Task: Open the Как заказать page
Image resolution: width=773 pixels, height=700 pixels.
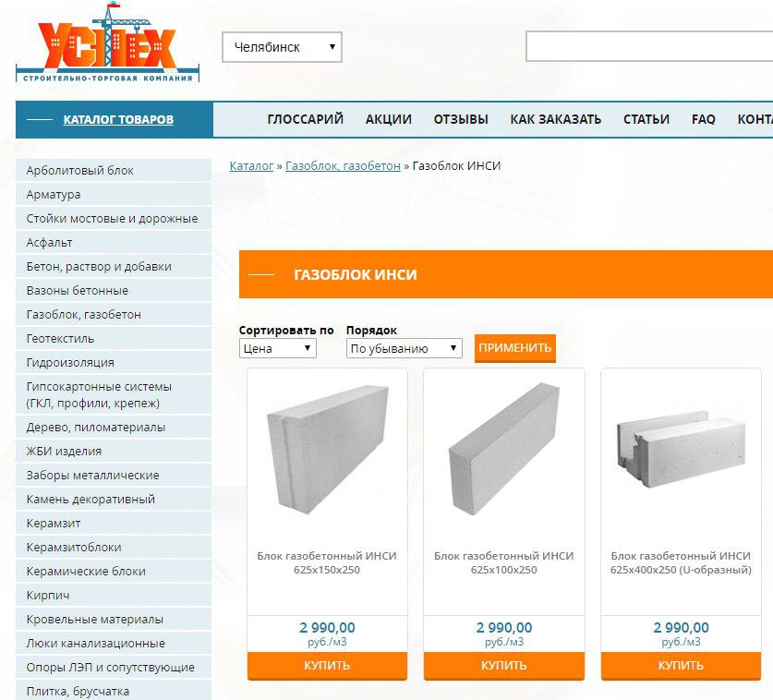Action: pos(556,119)
